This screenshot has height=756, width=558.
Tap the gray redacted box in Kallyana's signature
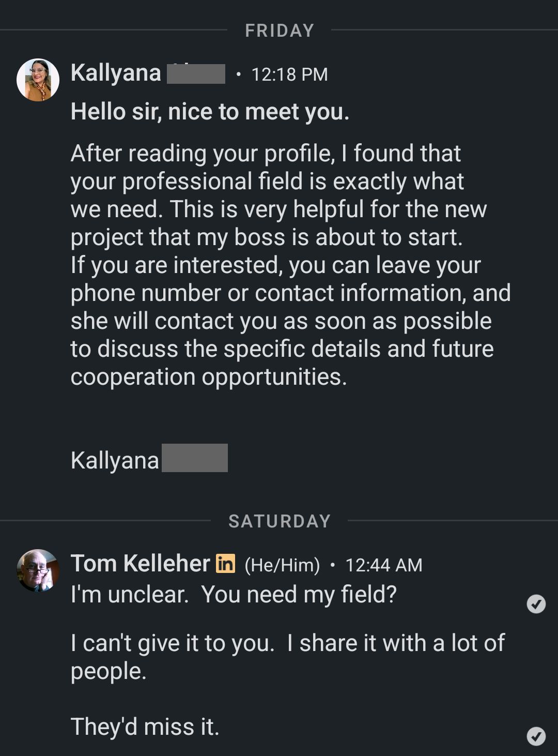[195, 458]
